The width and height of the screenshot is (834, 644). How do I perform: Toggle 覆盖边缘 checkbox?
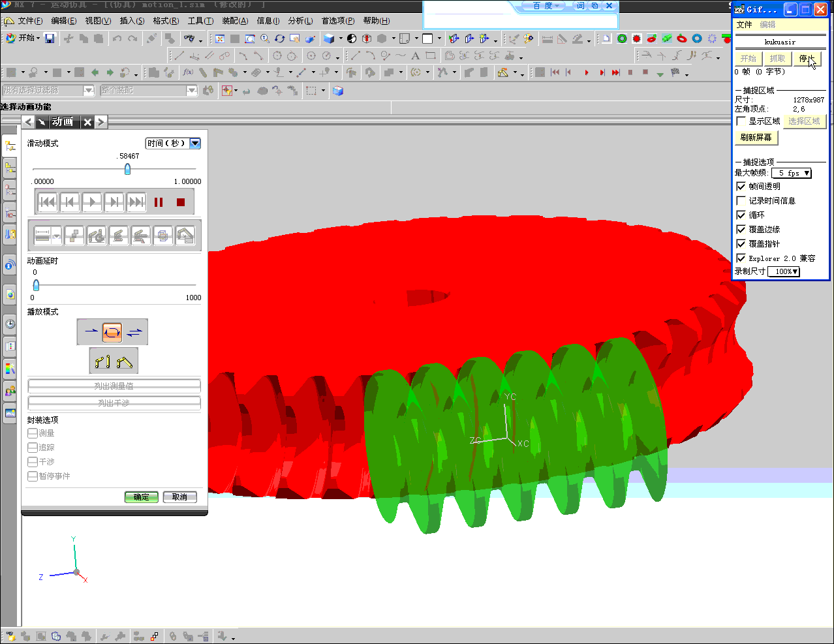(x=741, y=230)
